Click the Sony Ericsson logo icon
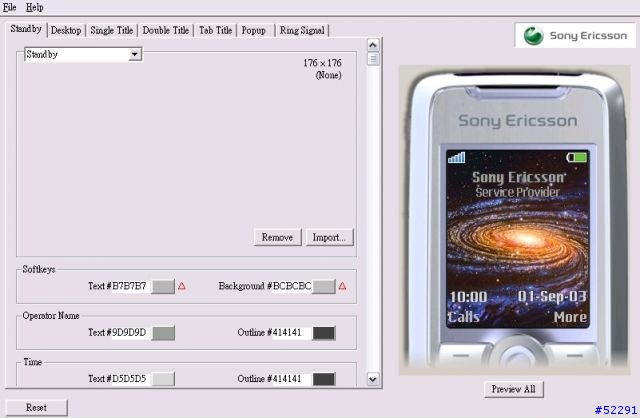 point(533,36)
